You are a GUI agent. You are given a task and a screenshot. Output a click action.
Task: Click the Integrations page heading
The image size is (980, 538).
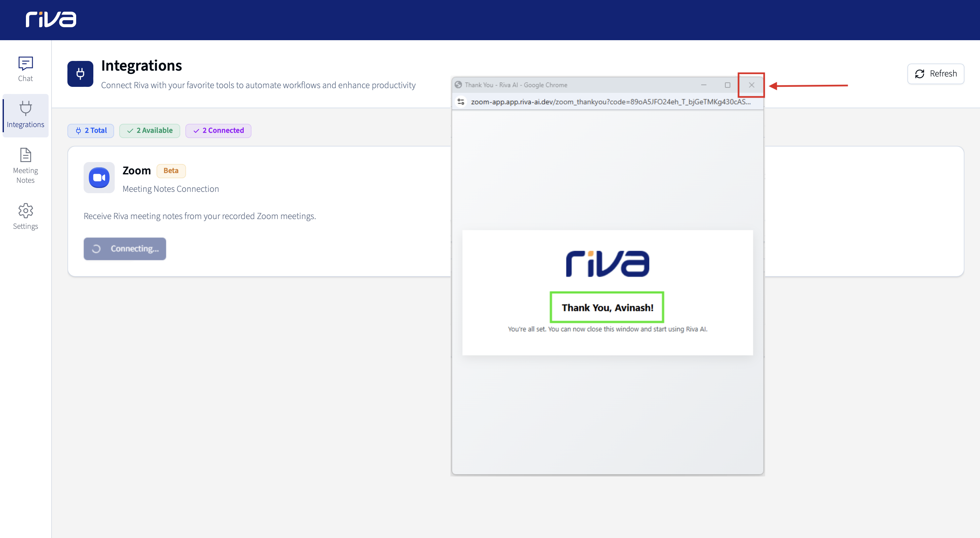(x=142, y=66)
